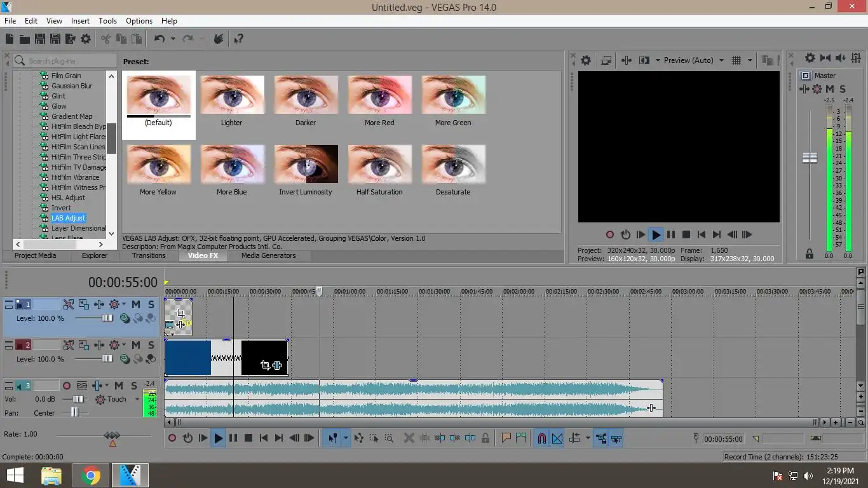Mute video track 1
This screenshot has width=868, height=488.
tap(136, 305)
